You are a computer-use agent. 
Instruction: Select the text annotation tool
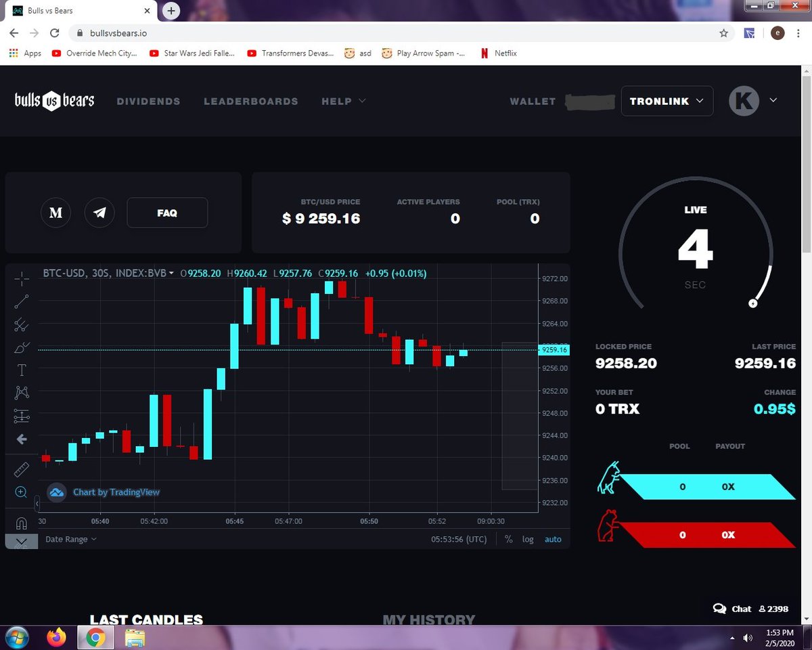point(22,370)
